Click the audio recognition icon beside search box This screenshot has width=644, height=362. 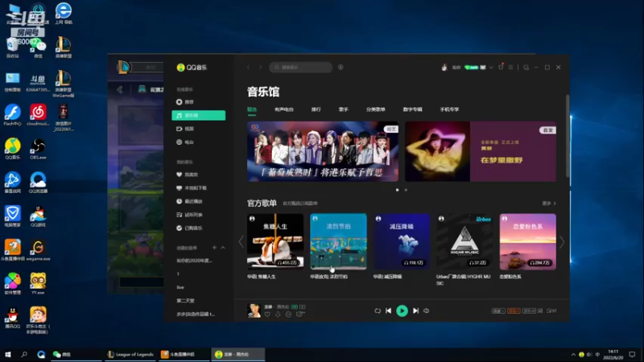(x=341, y=67)
